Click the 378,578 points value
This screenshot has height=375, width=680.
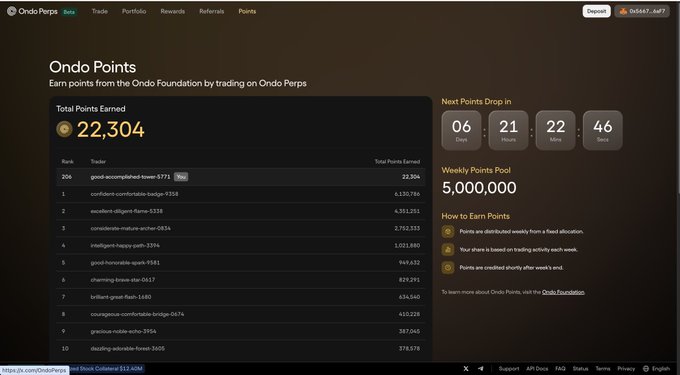[x=409, y=348]
